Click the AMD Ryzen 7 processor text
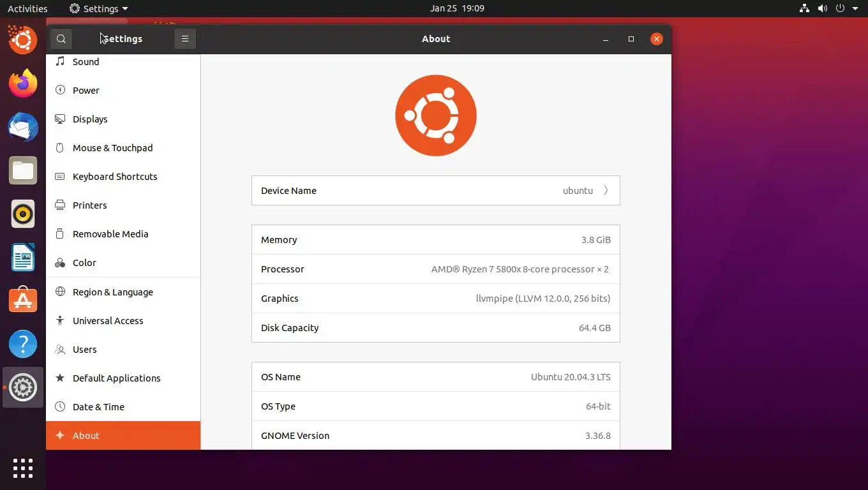Screen dimensions: 868x490 520,269
